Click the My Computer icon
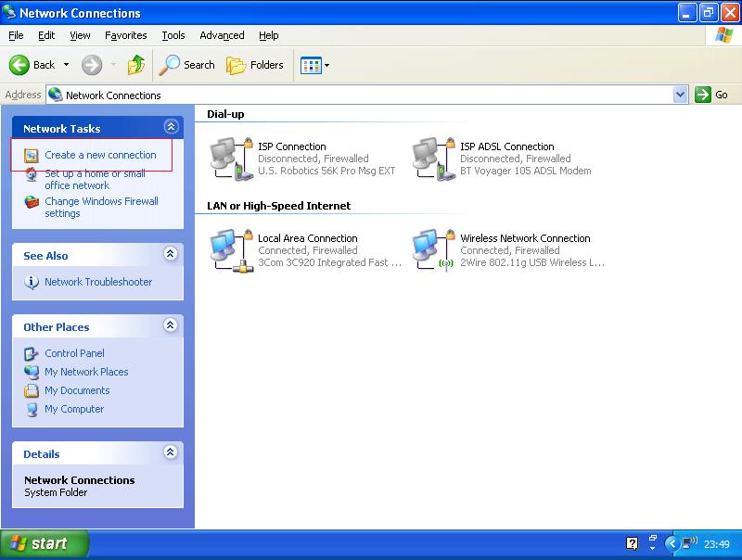The height and width of the screenshot is (560, 742). pyautogui.click(x=32, y=409)
